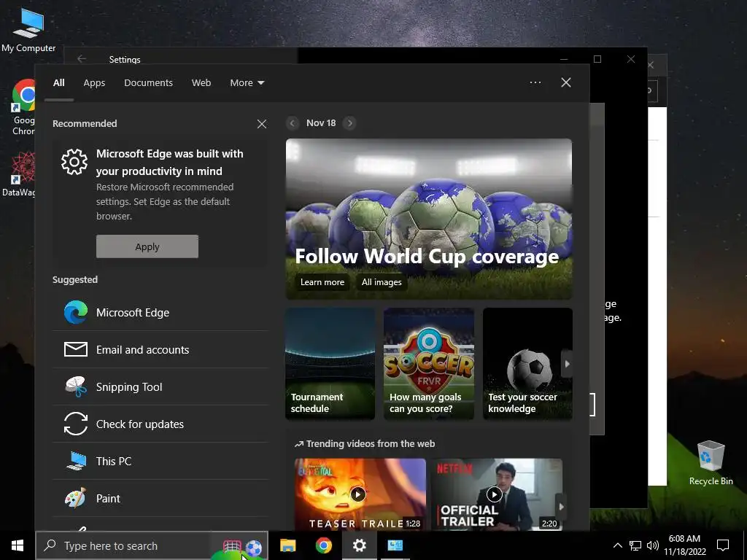The height and width of the screenshot is (560, 747).
Task: Show more trending videos with arrow
Action: pos(561,507)
